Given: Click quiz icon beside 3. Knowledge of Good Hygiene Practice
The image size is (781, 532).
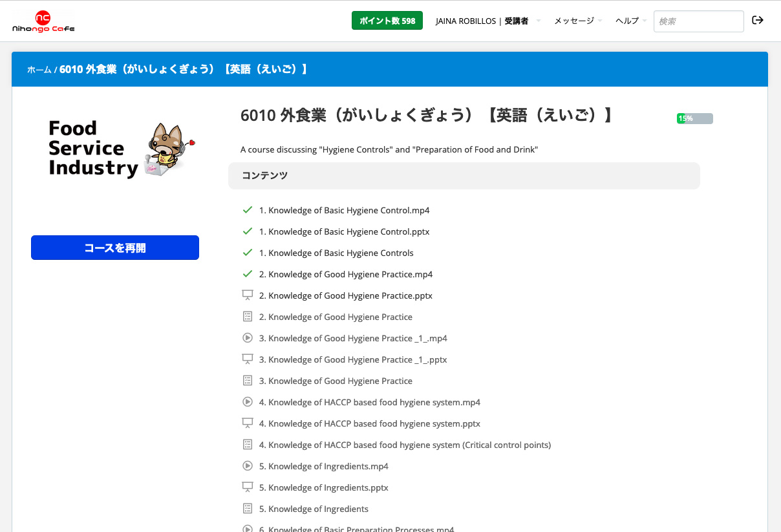Looking at the screenshot, I should pyautogui.click(x=247, y=381).
